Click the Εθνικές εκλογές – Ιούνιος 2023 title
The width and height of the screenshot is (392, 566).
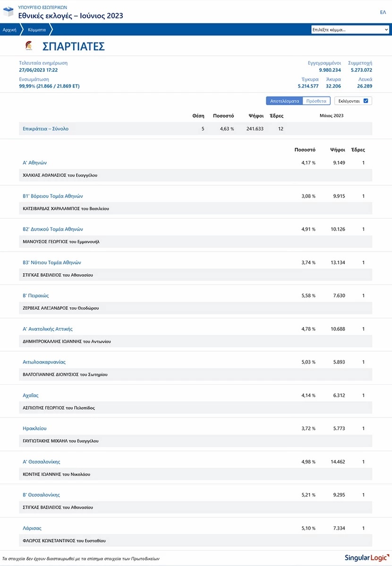point(70,16)
